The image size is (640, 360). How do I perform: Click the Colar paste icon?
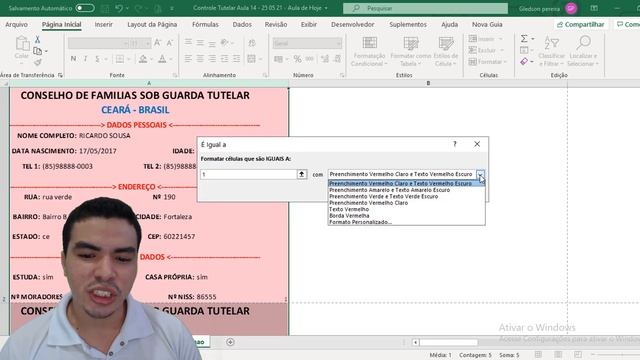[22, 48]
